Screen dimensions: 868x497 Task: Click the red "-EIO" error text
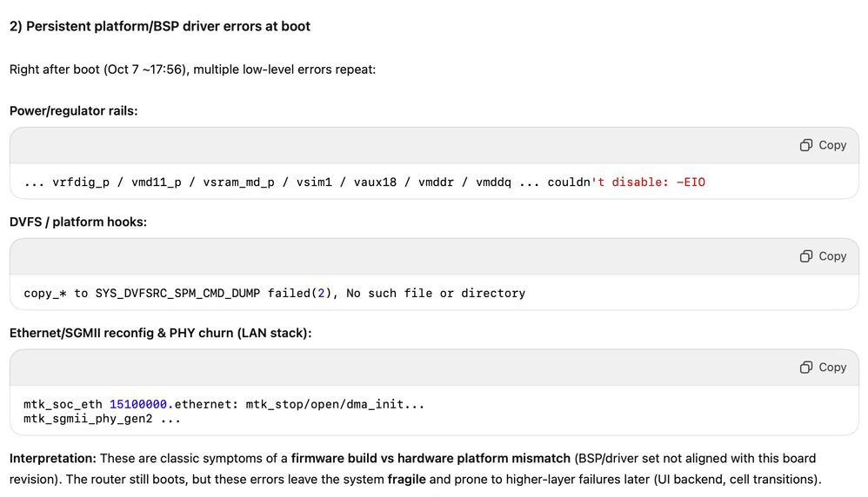coord(691,182)
